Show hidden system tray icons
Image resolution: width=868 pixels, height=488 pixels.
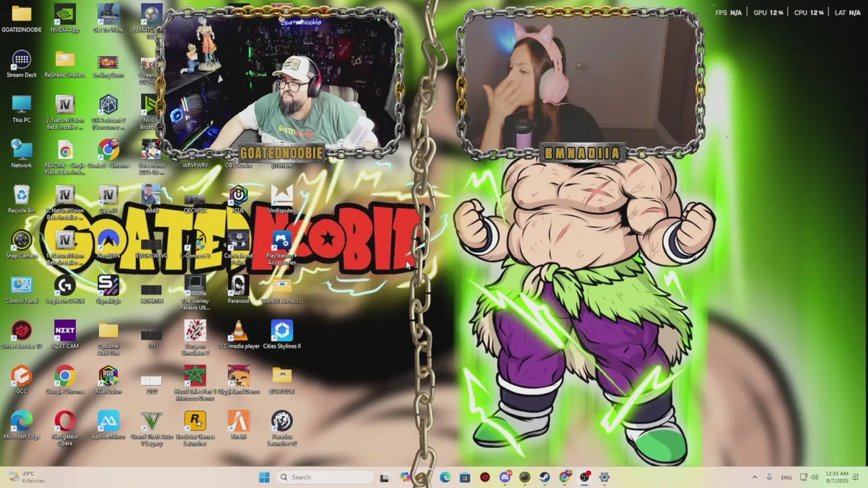(x=755, y=477)
